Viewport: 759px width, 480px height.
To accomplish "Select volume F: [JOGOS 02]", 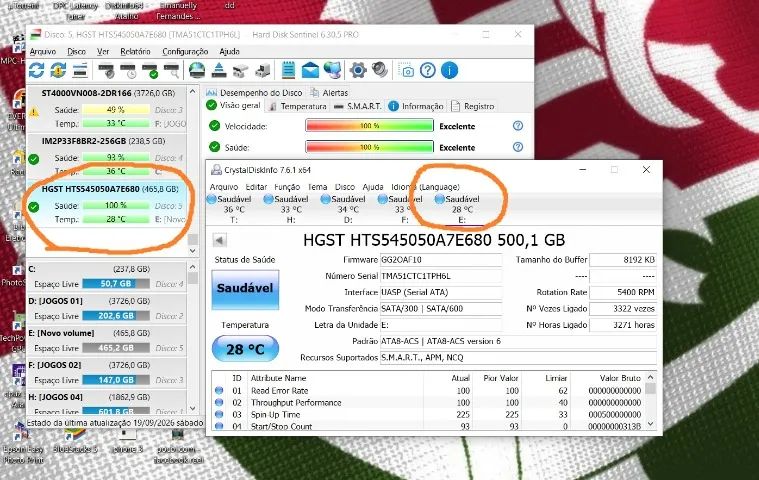I will (x=106, y=372).
